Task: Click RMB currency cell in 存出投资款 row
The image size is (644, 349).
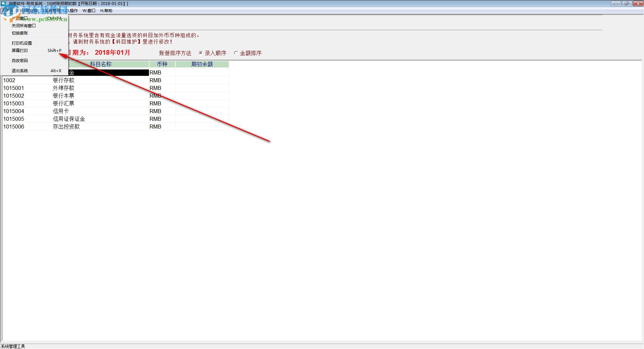Action: pos(162,127)
